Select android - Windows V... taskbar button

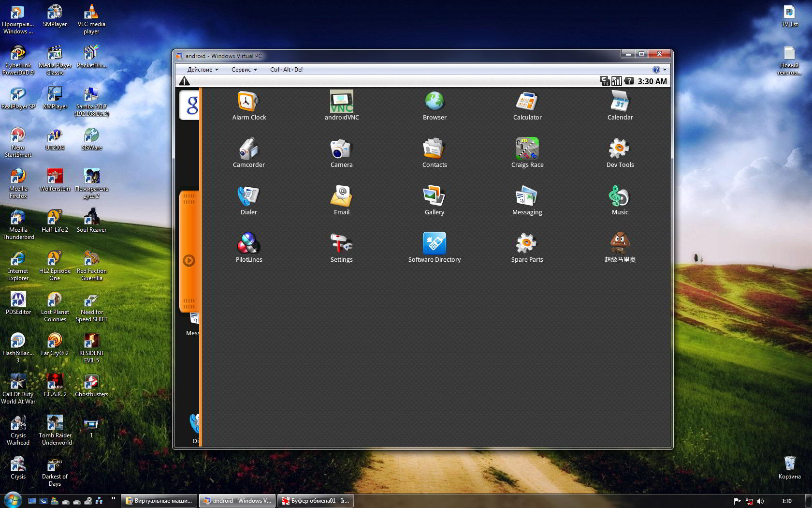(237, 501)
